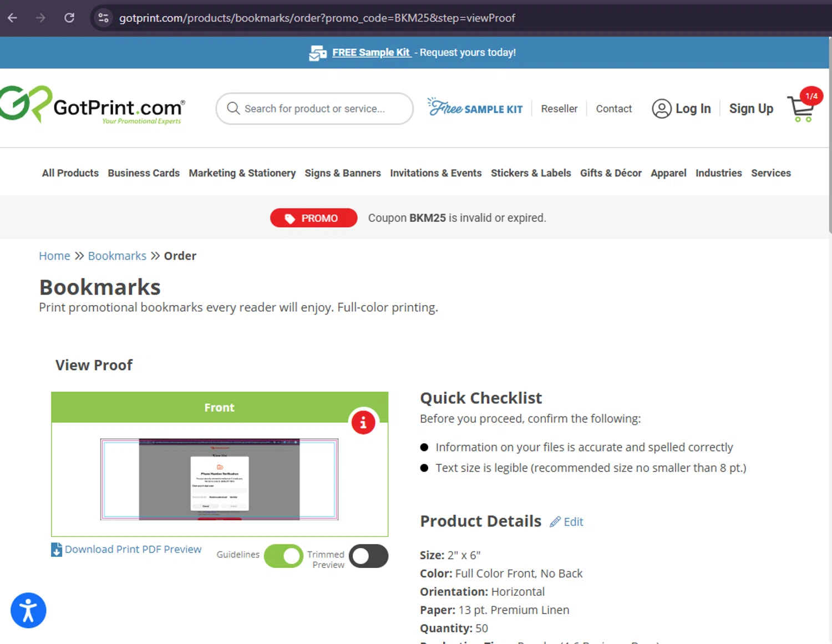Screen dimensions: 832x644
Task: Click the 'Order' breadcrumb text
Action: pyautogui.click(x=180, y=256)
